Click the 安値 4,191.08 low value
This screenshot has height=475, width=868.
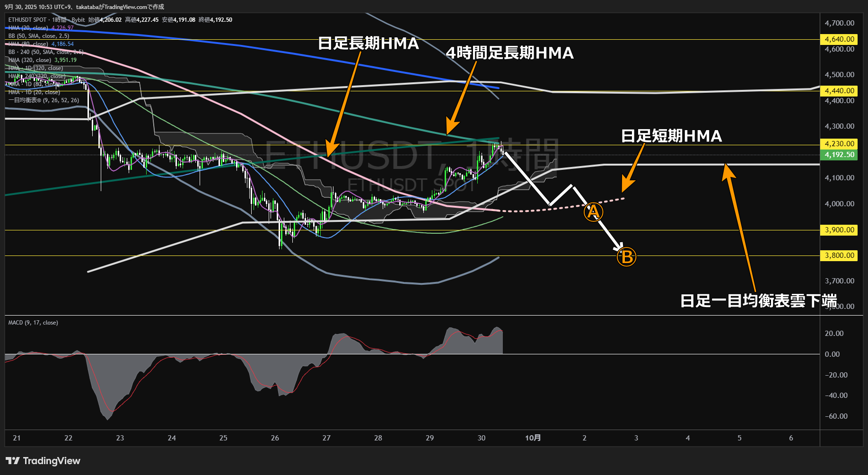178,20
